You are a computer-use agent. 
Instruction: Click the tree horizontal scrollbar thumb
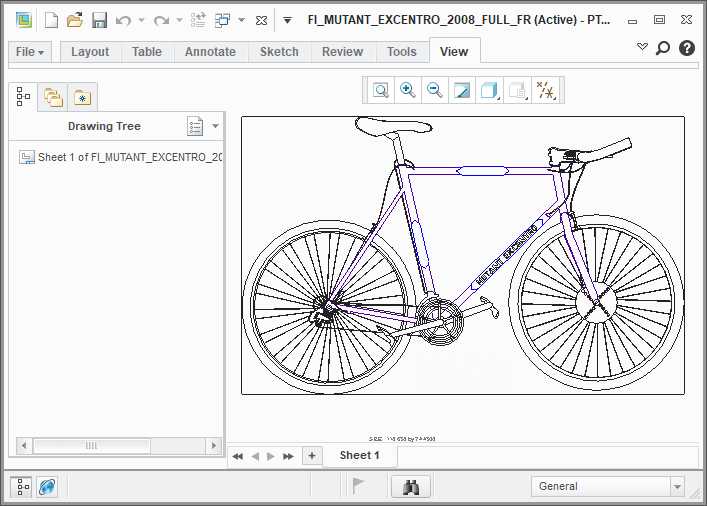coord(92,446)
